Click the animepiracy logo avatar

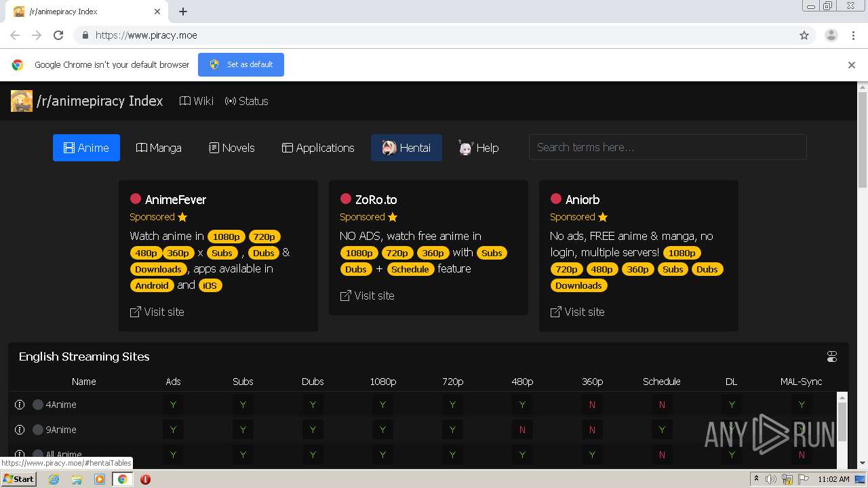[21, 101]
